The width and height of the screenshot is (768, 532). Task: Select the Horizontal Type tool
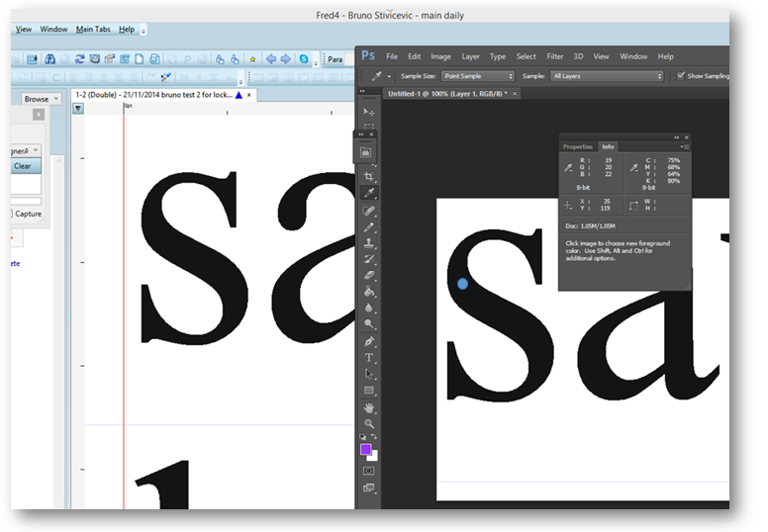[x=369, y=358]
